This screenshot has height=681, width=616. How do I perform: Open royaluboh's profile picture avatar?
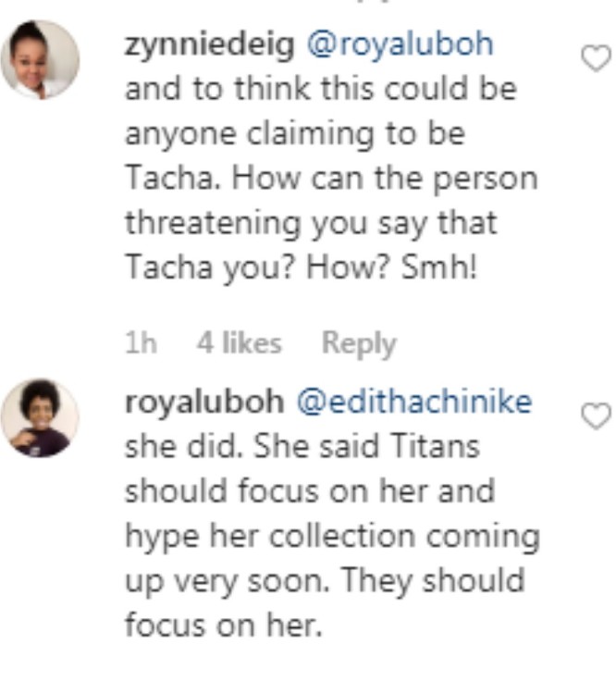click(x=41, y=418)
